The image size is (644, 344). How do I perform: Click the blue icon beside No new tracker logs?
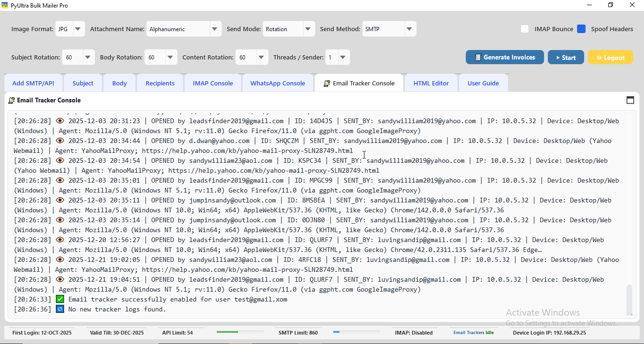(60, 309)
